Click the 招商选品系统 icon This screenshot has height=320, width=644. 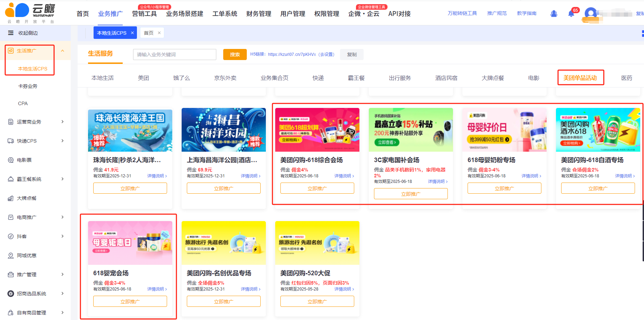[11, 294]
